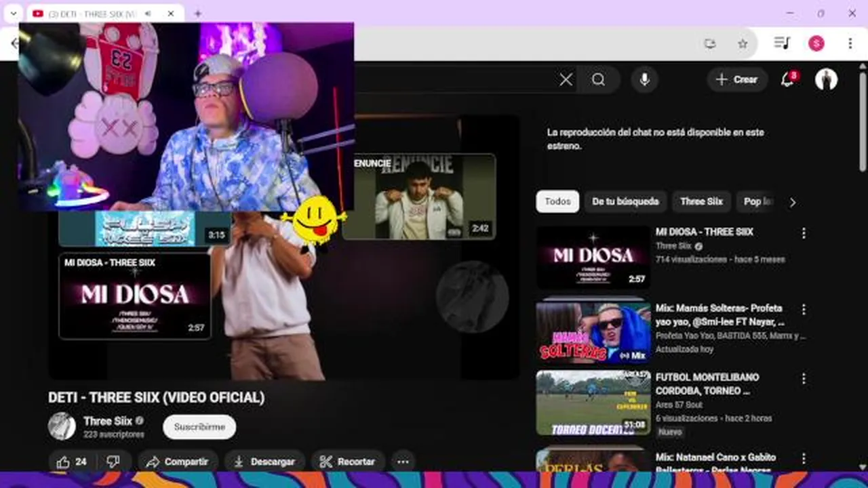
Task: Start voice search with microphone icon
Action: pyautogui.click(x=644, y=80)
